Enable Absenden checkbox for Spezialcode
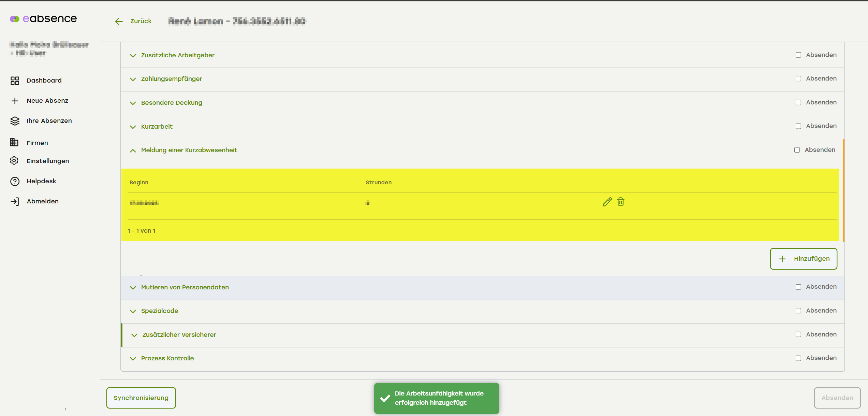The width and height of the screenshot is (868, 416). (x=798, y=311)
